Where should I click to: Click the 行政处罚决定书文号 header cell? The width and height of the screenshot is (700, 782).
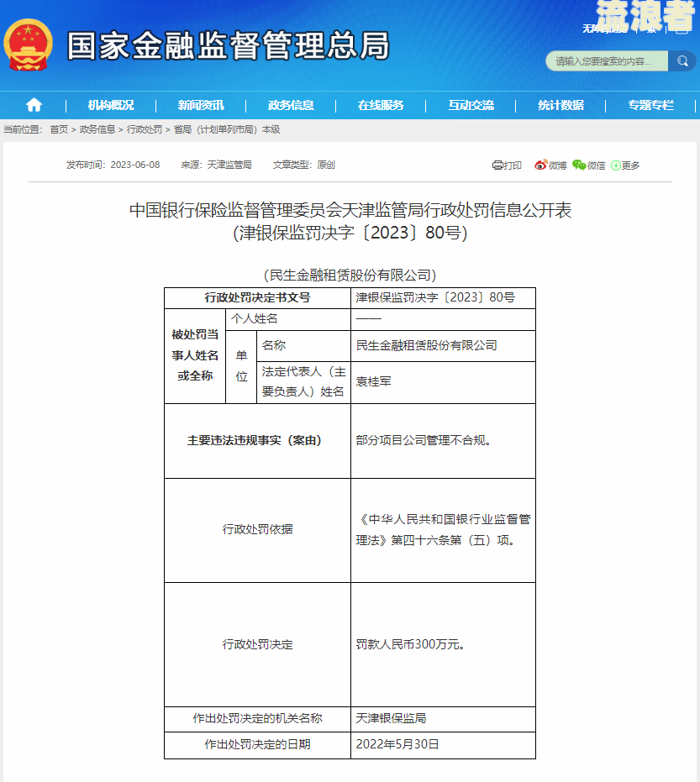[x=257, y=297]
